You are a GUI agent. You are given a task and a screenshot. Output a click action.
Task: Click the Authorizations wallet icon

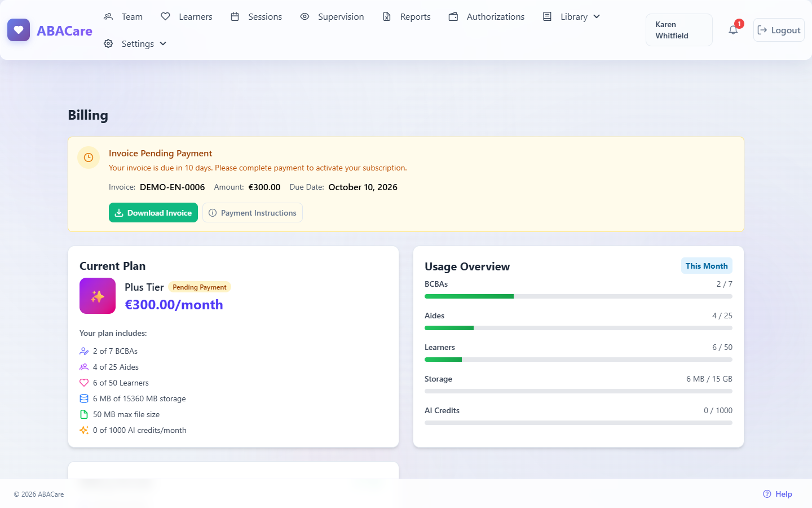tap(453, 16)
